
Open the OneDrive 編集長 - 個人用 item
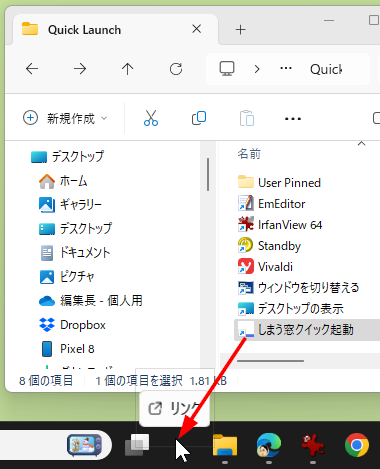(x=91, y=301)
